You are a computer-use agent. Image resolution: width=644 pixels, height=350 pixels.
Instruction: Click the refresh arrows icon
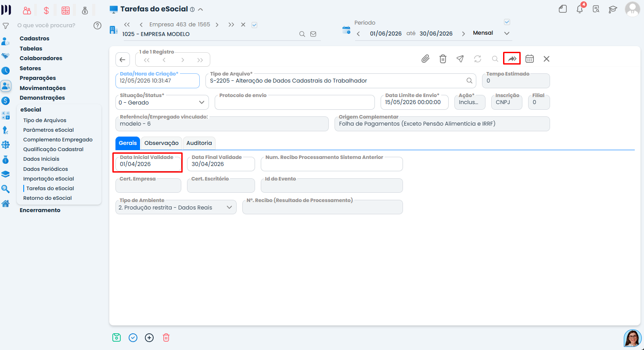pyautogui.click(x=478, y=59)
